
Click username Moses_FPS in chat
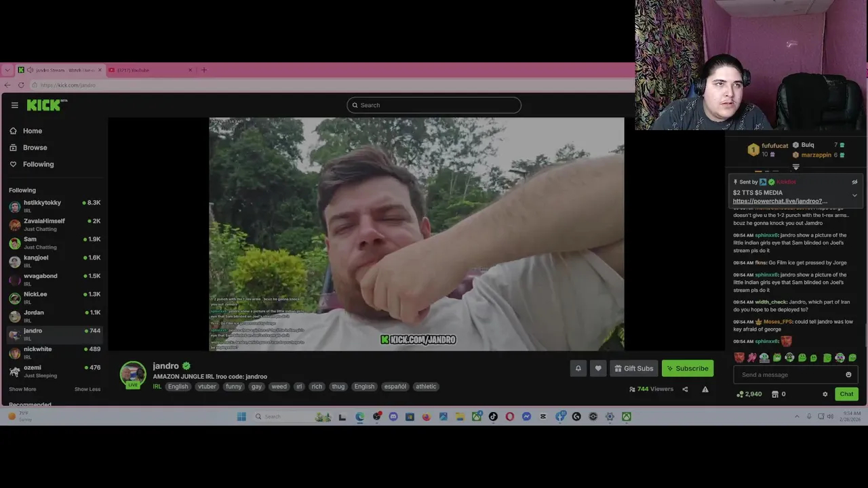click(777, 322)
